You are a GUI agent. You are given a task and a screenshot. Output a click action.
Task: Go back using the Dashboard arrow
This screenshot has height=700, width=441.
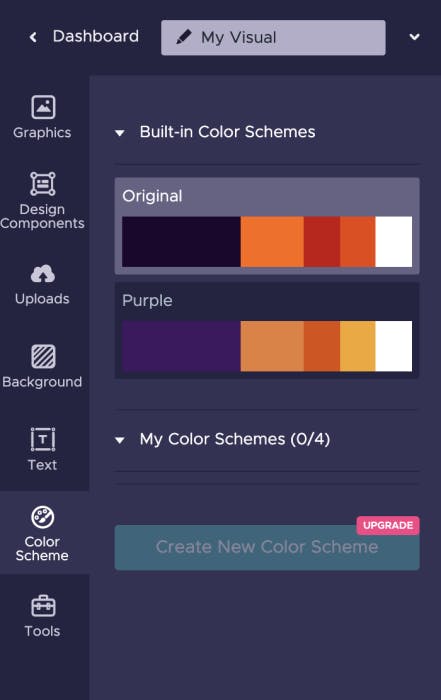33,37
